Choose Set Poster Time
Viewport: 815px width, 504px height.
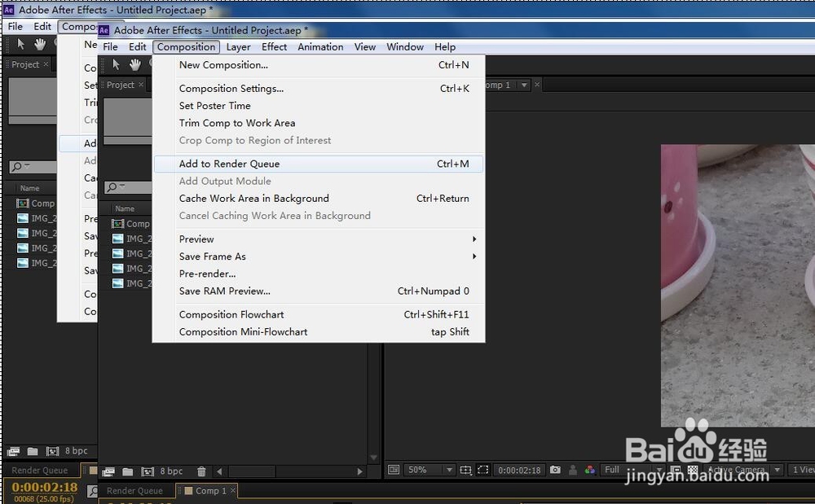(319, 106)
